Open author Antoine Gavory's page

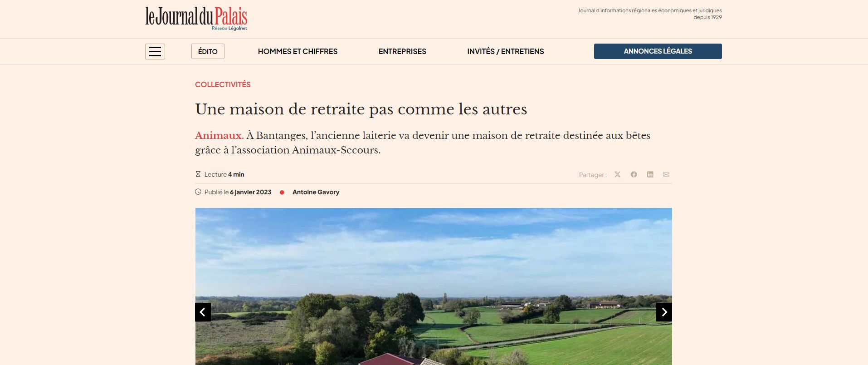coord(316,192)
